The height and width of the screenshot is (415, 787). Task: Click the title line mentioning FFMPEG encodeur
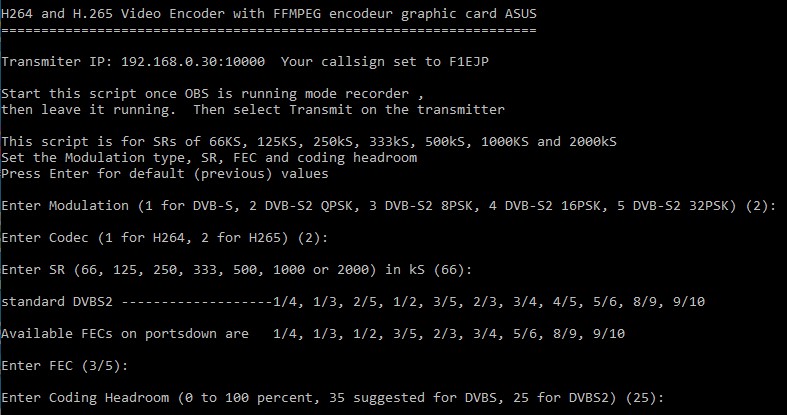pyautogui.click(x=269, y=14)
